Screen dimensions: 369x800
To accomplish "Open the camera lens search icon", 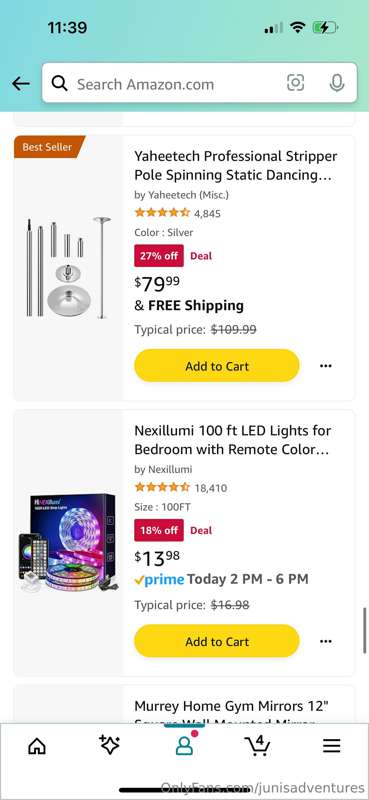I will click(296, 83).
